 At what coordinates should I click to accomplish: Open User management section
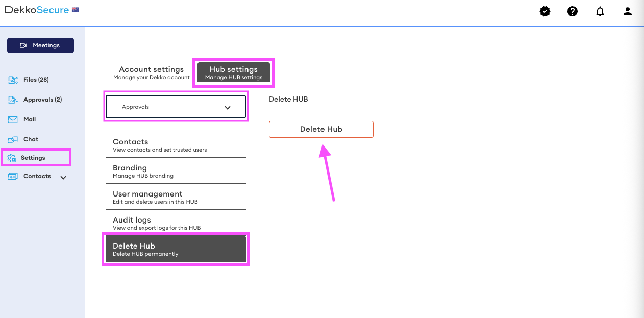[176, 197]
